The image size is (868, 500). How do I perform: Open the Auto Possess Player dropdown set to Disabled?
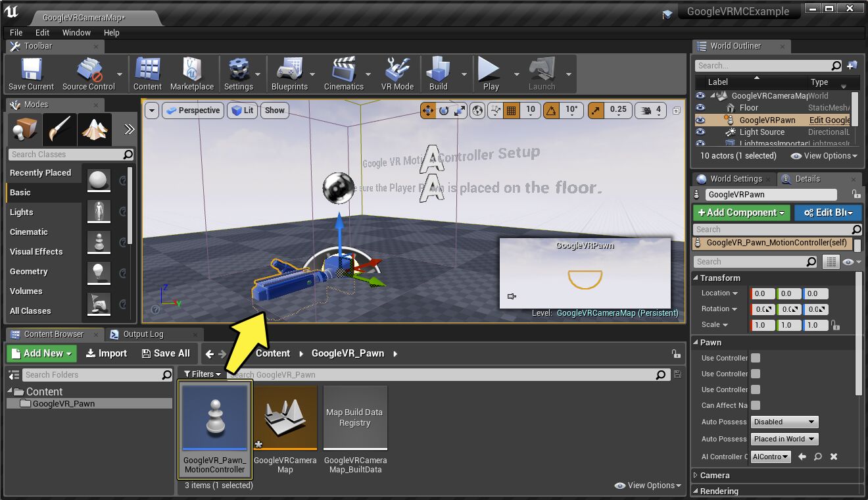point(784,422)
